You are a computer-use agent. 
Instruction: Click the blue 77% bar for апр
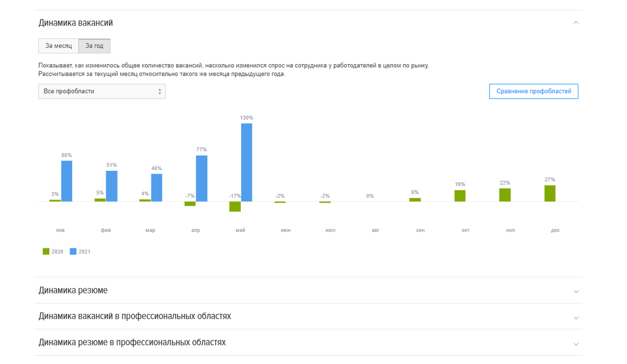pyautogui.click(x=202, y=179)
